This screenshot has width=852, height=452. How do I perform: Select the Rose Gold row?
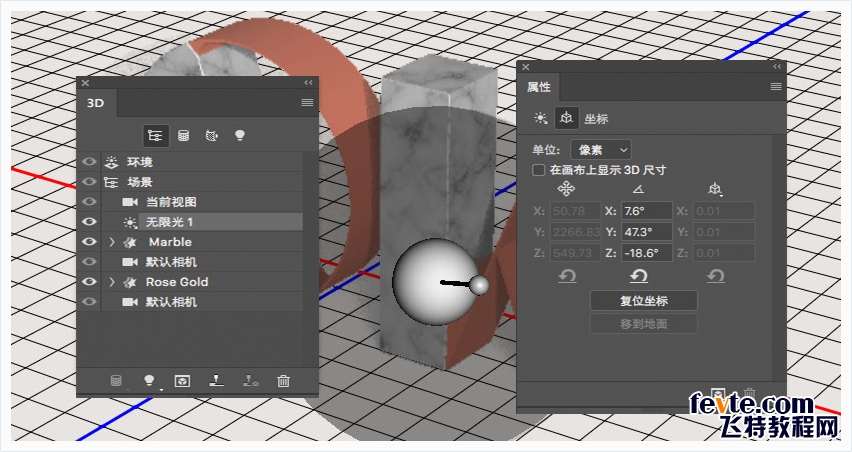coord(202,282)
